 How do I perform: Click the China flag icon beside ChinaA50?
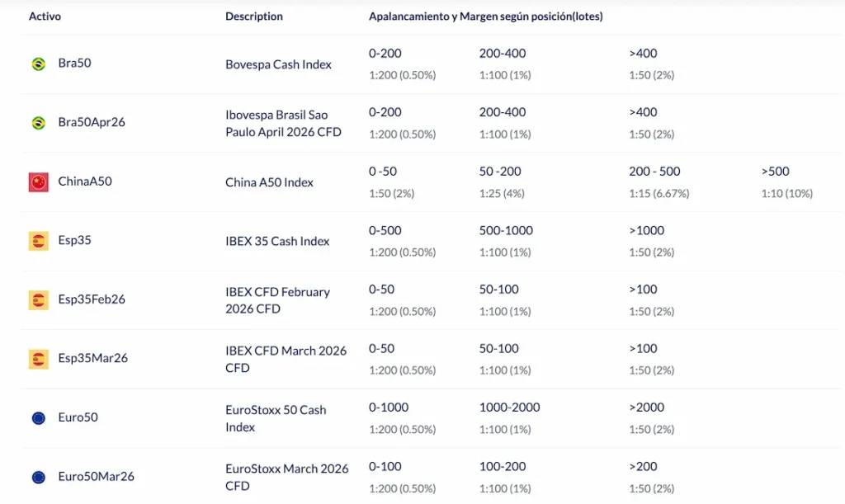[x=38, y=182]
